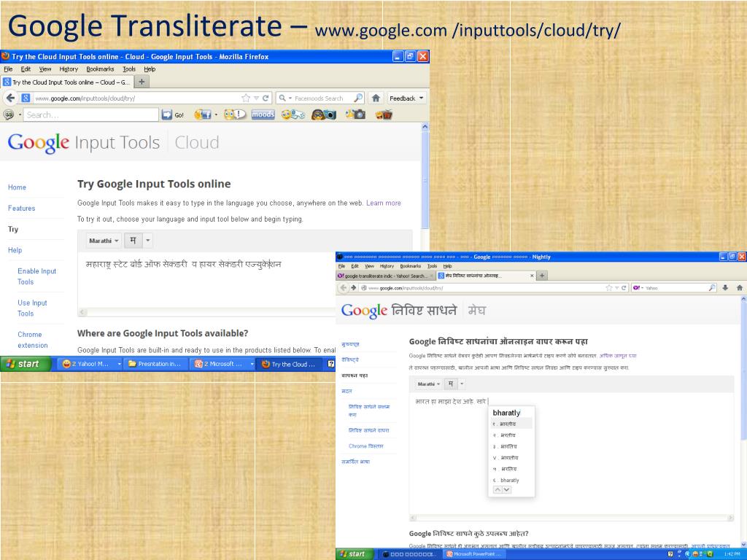The image size is (747, 560).
Task: Click the Facebook emoticon icon in Facemoods toolbar
Action: pos(203,114)
